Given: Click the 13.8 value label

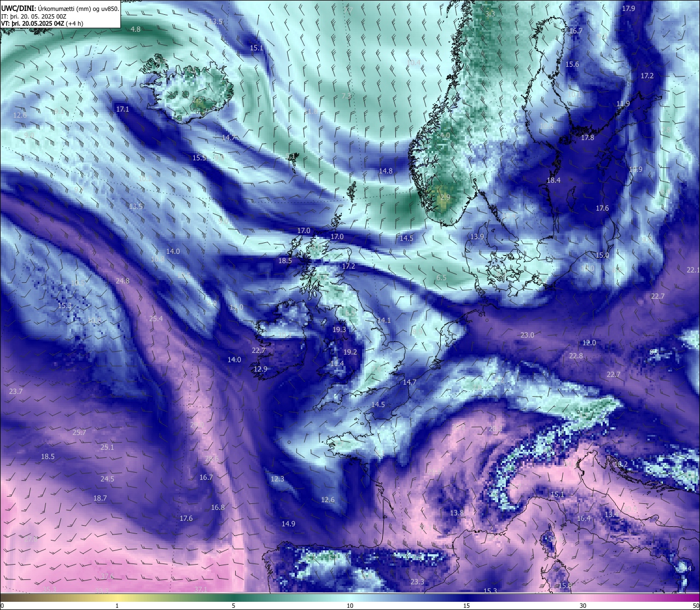Looking at the screenshot, I should [x=457, y=513].
